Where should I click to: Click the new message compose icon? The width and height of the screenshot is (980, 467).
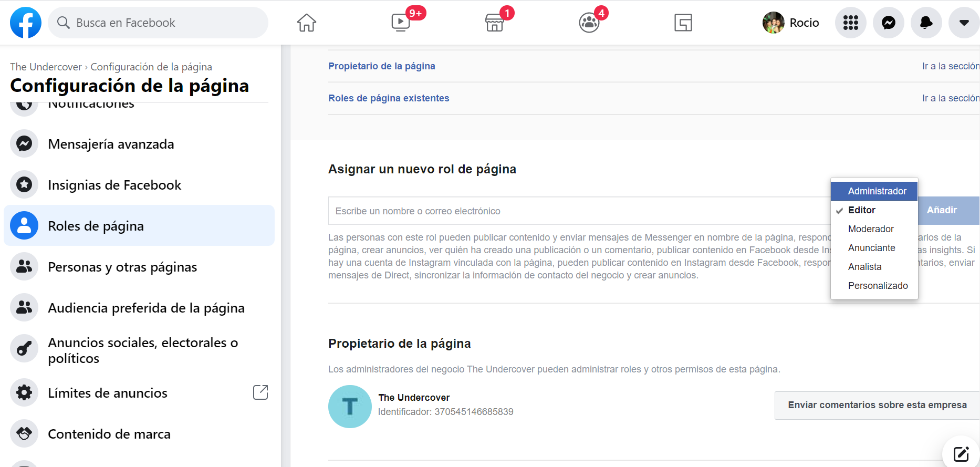[x=961, y=453]
